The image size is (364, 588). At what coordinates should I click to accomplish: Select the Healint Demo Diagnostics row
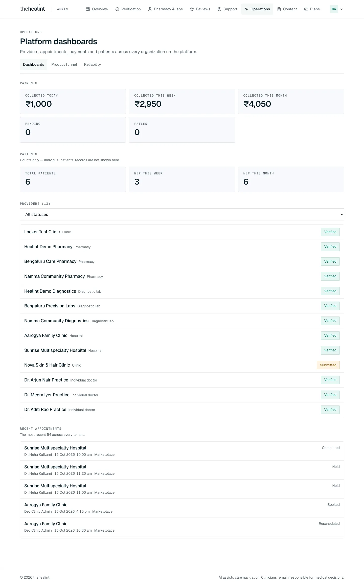[182, 291]
